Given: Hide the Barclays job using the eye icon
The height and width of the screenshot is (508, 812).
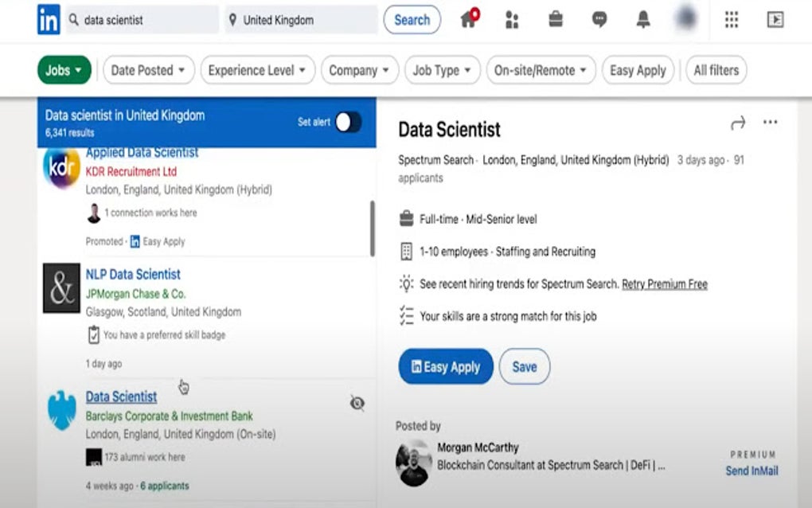Looking at the screenshot, I should pyautogui.click(x=357, y=403).
